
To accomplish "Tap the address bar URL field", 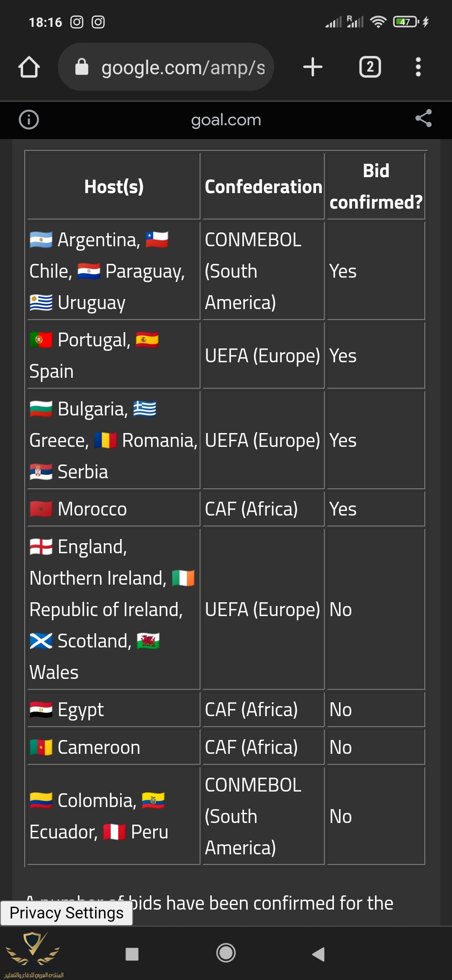I will (x=183, y=67).
